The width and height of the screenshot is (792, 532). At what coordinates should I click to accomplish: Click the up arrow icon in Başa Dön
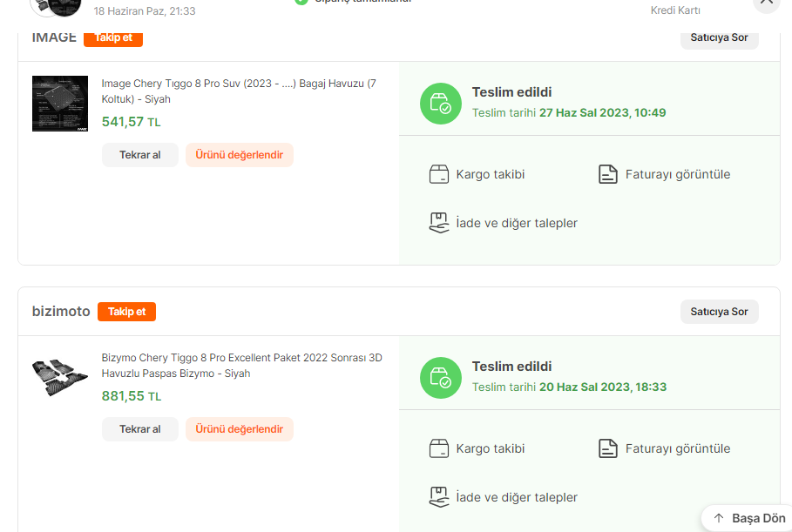[719, 518]
